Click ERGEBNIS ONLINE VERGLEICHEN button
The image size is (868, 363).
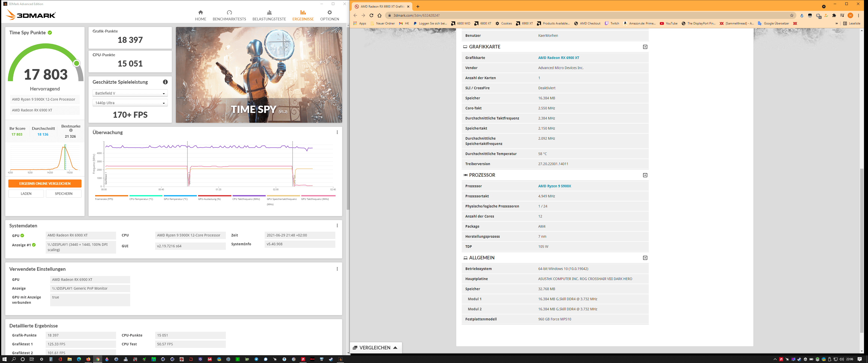click(x=45, y=184)
